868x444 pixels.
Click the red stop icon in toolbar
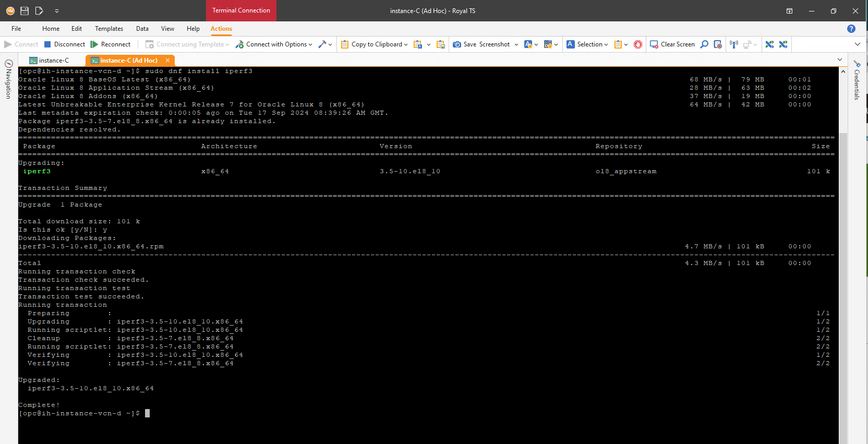(x=637, y=44)
